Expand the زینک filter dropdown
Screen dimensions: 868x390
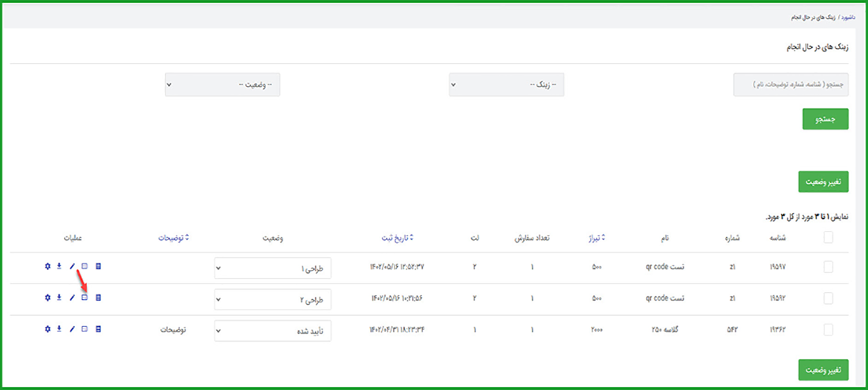click(x=507, y=84)
